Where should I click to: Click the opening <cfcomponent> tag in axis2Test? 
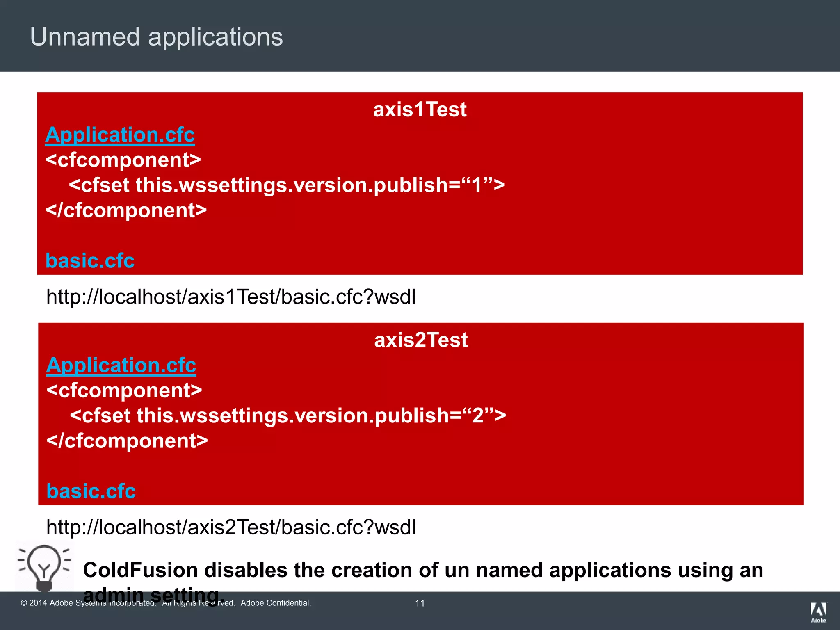[x=124, y=390]
